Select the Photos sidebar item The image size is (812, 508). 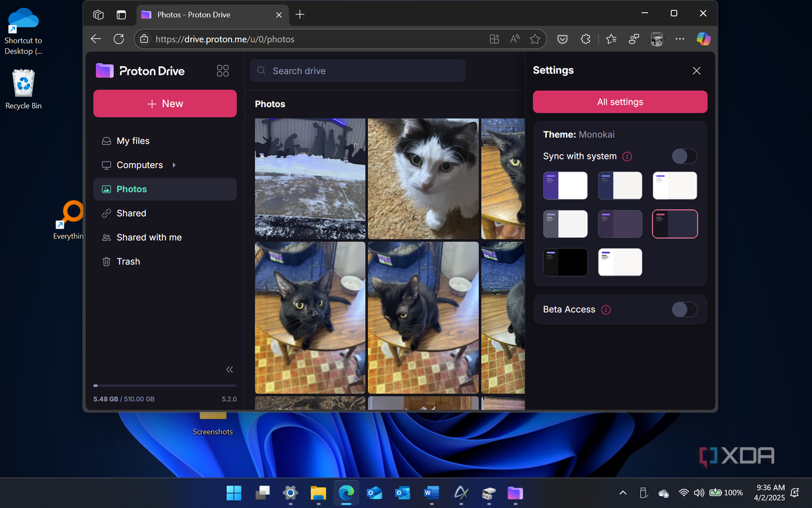click(x=165, y=189)
